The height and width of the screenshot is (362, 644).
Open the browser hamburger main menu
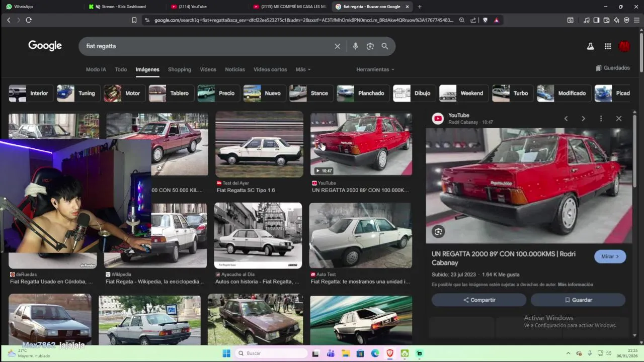click(636, 20)
